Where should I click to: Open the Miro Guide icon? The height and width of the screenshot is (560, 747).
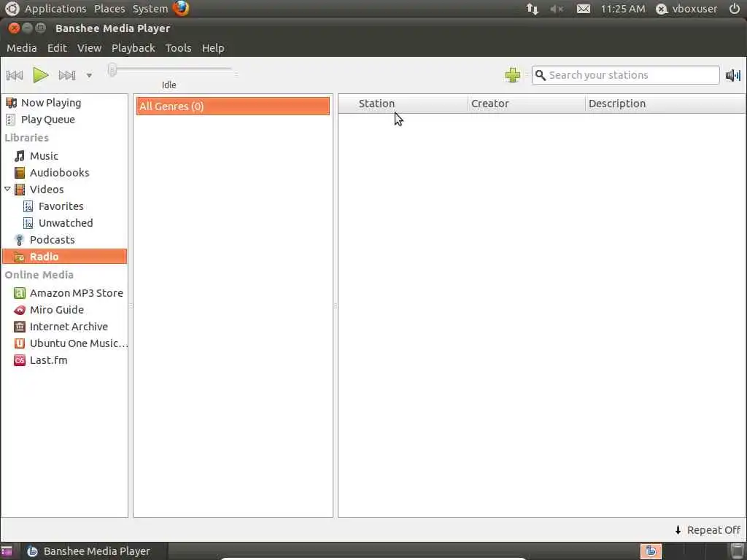click(20, 310)
